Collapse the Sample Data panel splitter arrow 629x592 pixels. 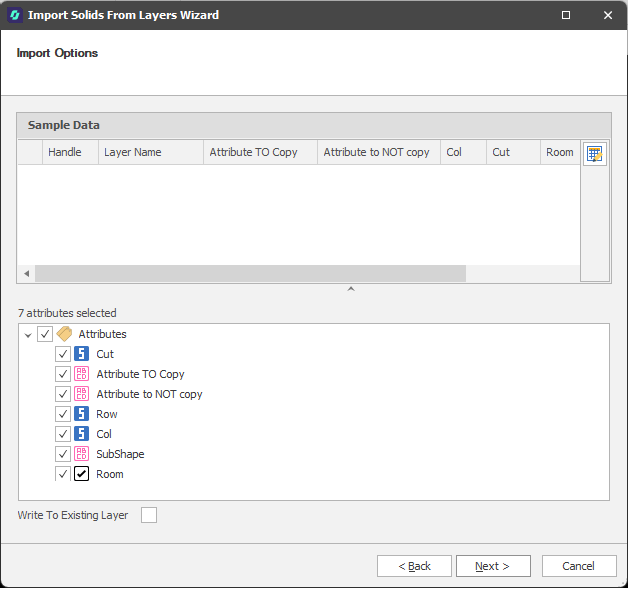coord(350,290)
